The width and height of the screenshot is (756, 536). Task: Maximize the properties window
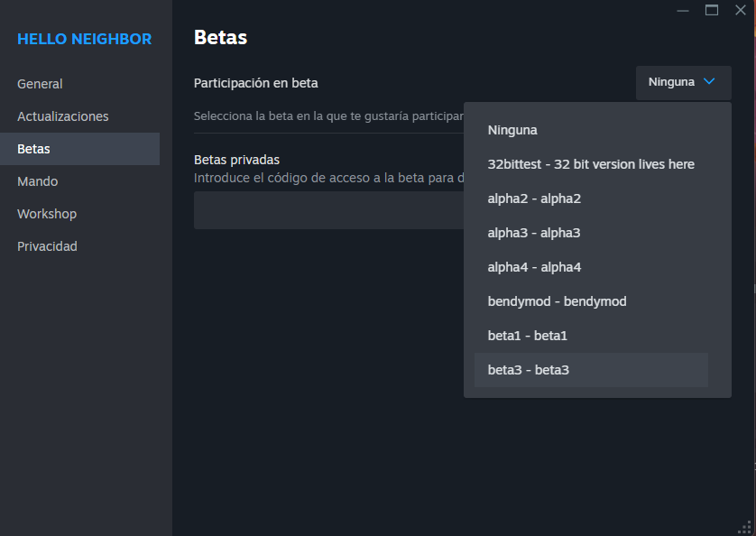pyautogui.click(x=712, y=10)
